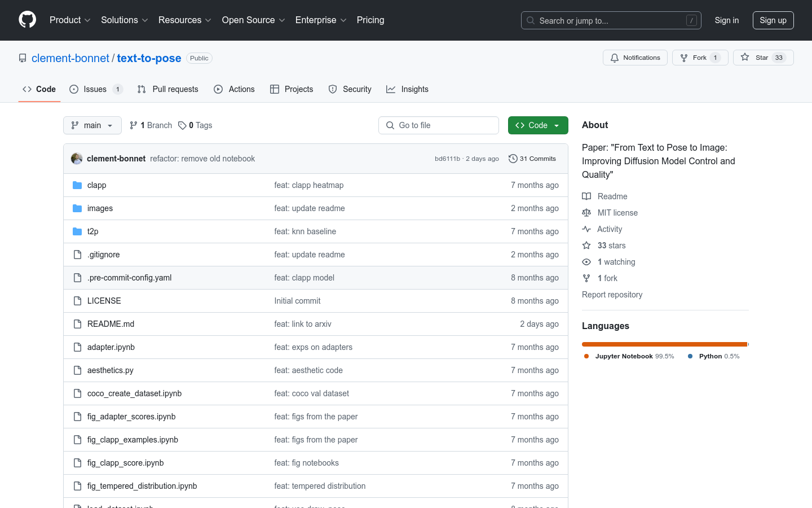Open the Projects tab
The image size is (812, 508).
292,89
